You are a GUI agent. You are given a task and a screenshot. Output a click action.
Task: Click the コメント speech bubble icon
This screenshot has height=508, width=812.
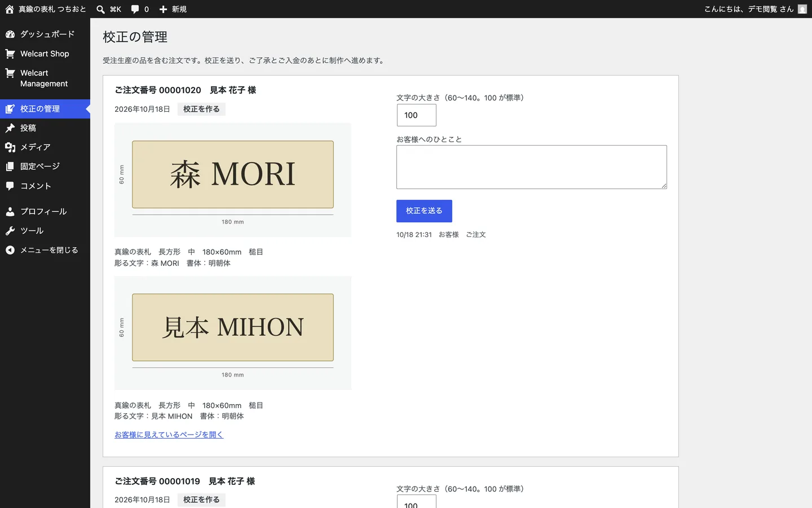[x=10, y=186]
